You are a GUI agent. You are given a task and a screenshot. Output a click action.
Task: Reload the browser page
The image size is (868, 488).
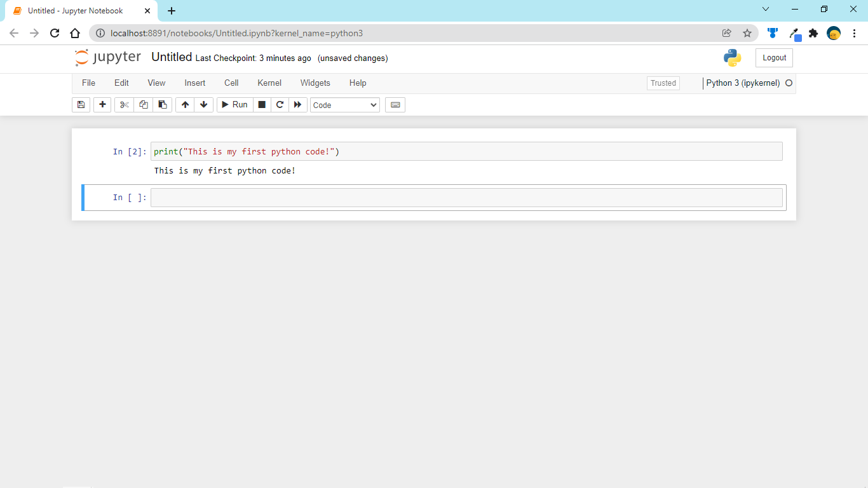click(x=55, y=33)
